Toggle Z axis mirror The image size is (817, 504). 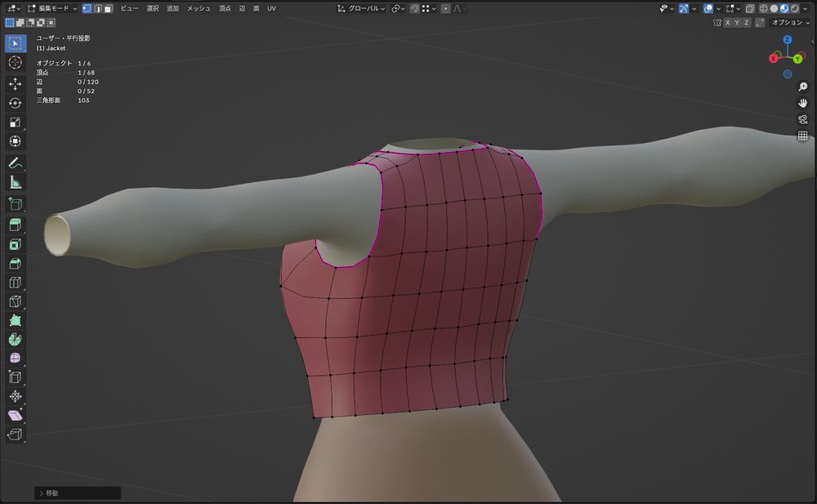tap(746, 22)
